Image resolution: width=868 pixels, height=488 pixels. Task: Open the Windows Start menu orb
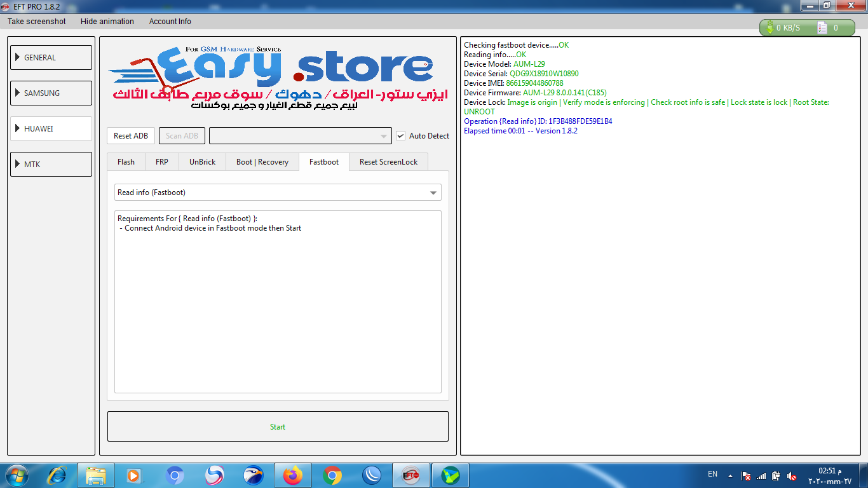click(17, 475)
